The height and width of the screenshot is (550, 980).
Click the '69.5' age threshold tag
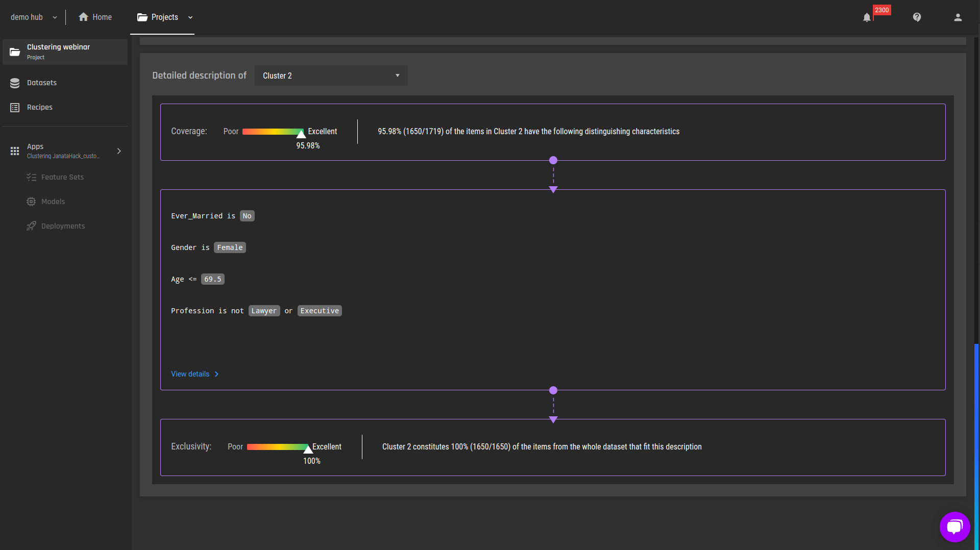coord(213,279)
